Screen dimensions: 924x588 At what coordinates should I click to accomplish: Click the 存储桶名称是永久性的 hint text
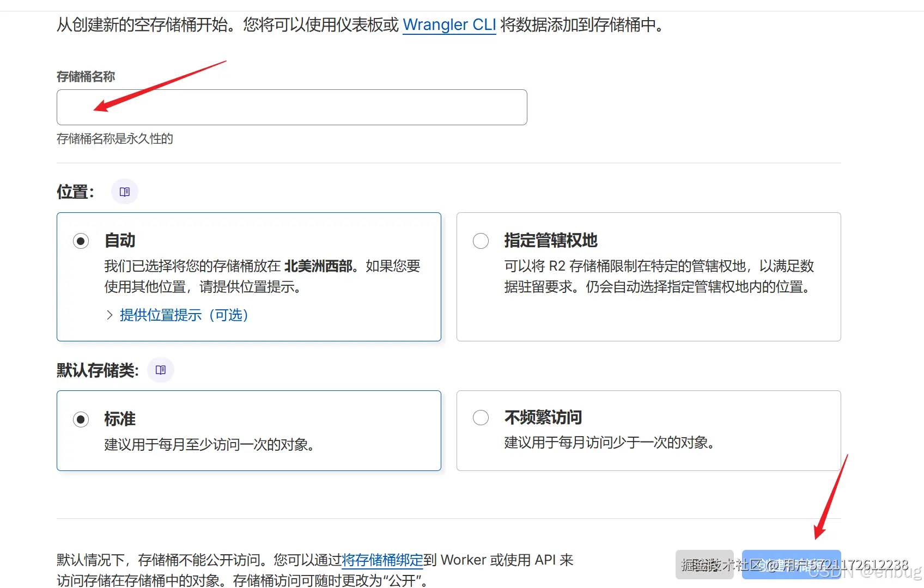115,139
